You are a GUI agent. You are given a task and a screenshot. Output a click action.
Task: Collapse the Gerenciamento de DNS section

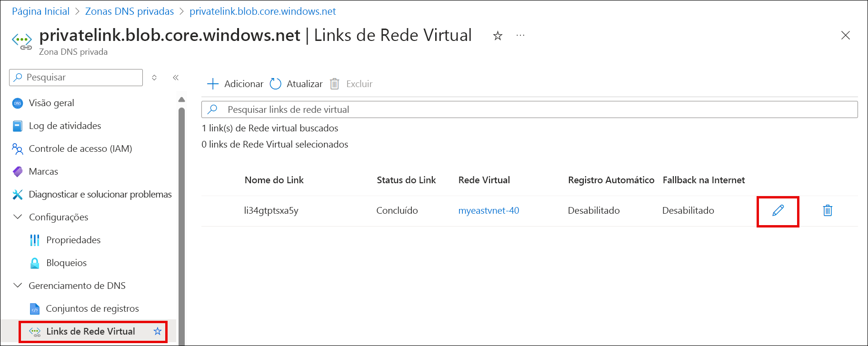(18, 286)
